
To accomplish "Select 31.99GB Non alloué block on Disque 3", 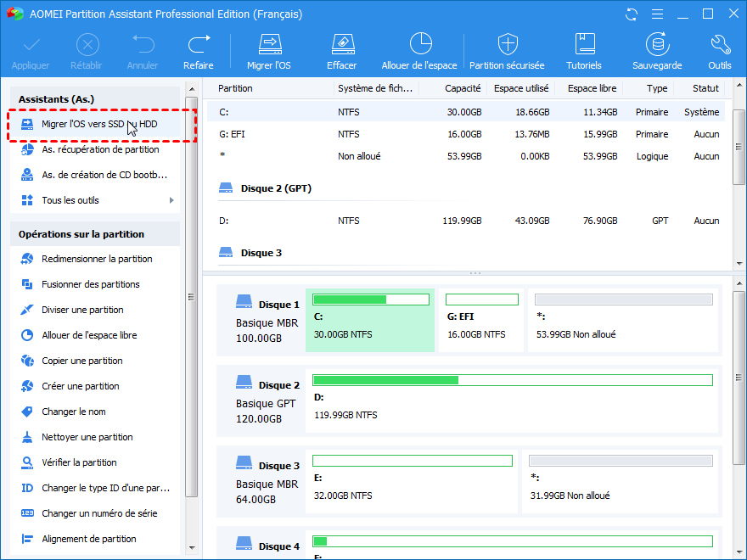I will 620,481.
